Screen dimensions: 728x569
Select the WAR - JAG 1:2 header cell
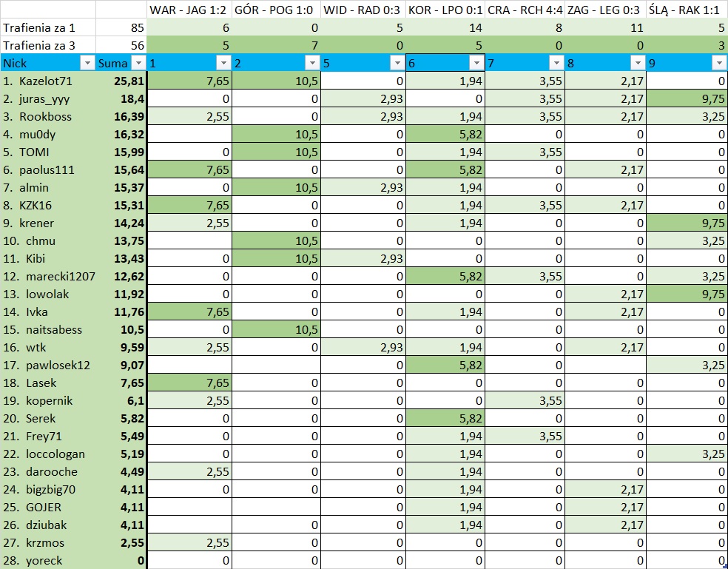tap(189, 10)
